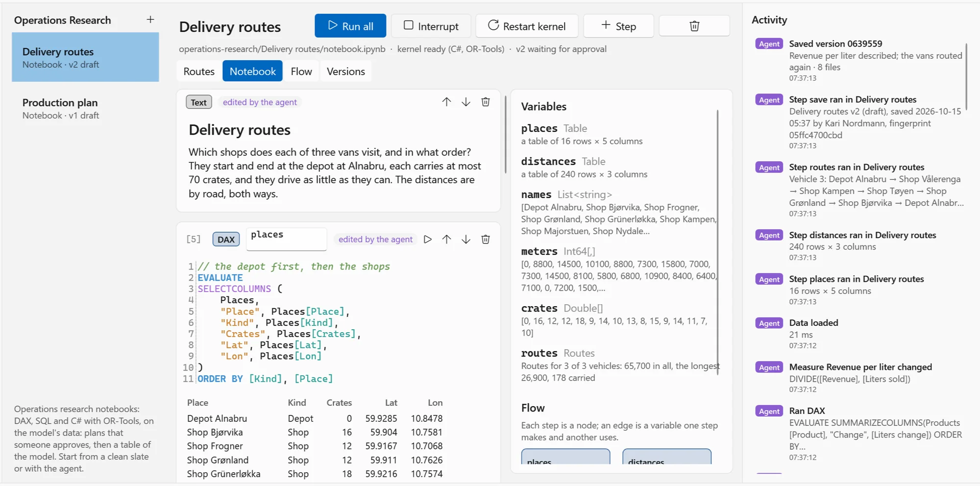
Task: Select the distances variable
Action: click(619, 168)
